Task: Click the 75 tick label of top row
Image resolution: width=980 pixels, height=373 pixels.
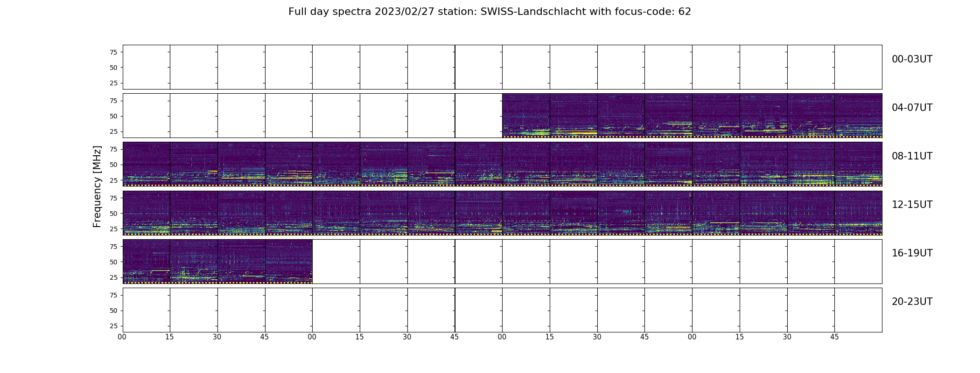Action: 113,52
